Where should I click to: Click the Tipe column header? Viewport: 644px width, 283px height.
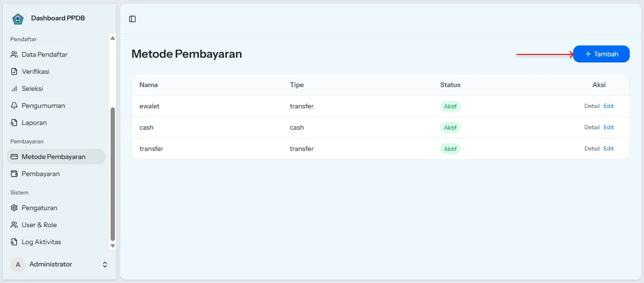[297, 85]
